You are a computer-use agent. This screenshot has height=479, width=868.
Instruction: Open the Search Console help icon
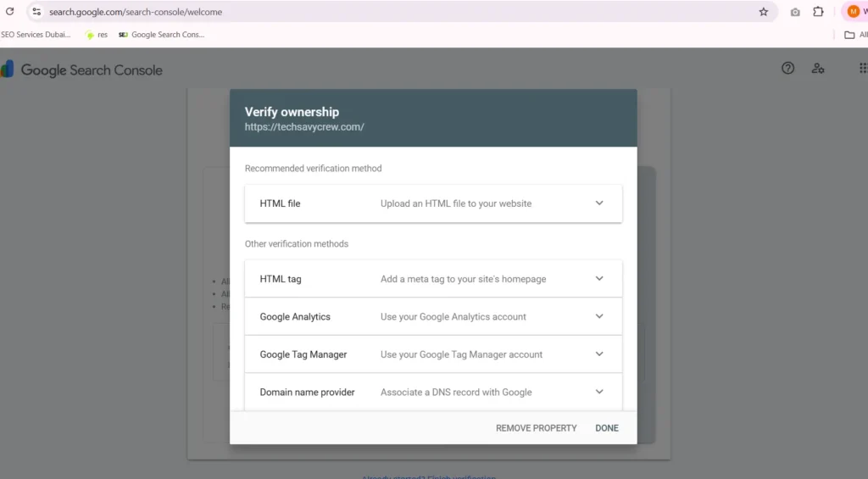click(787, 68)
